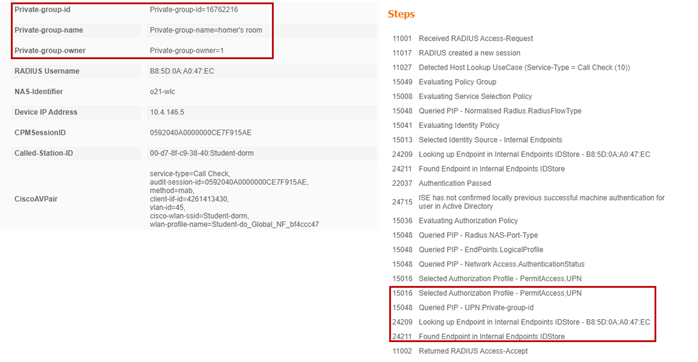Click step 15036 Evaluating Authorization Policy
Image resolution: width=698 pixels, height=362 pixels.
[x=455, y=220]
